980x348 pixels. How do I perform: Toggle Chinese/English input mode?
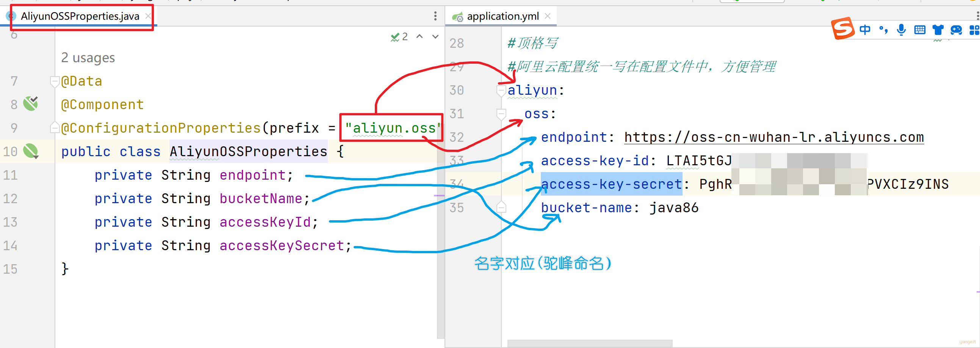click(x=865, y=30)
